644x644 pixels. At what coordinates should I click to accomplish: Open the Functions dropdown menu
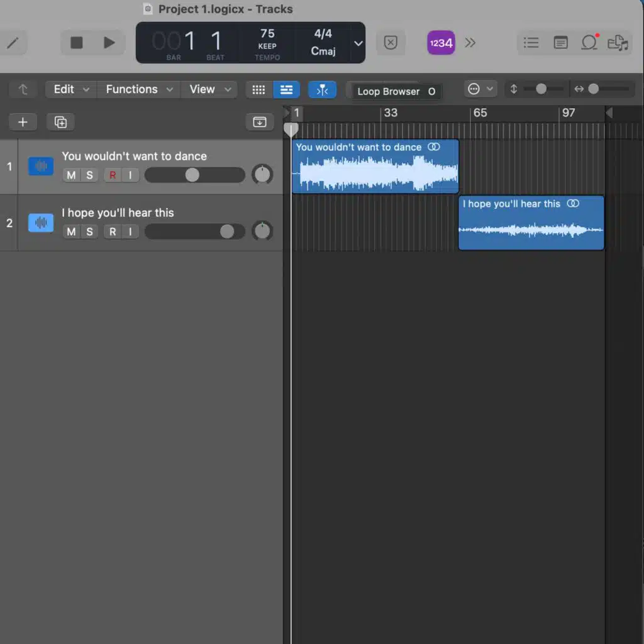(x=138, y=89)
